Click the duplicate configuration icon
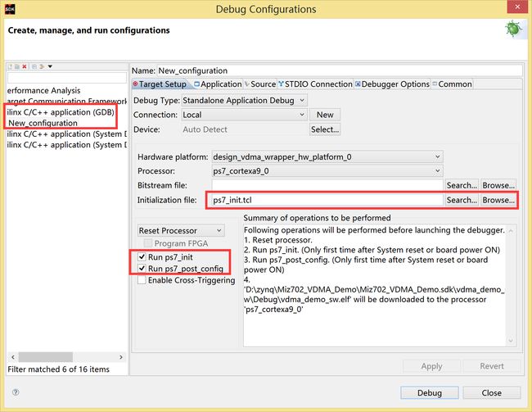This screenshot has height=412, width=532. [x=16, y=66]
